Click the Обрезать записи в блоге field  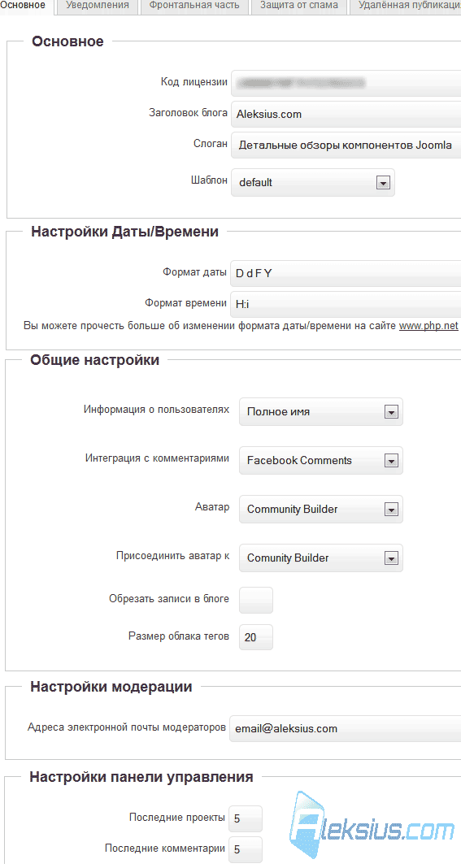256,600
